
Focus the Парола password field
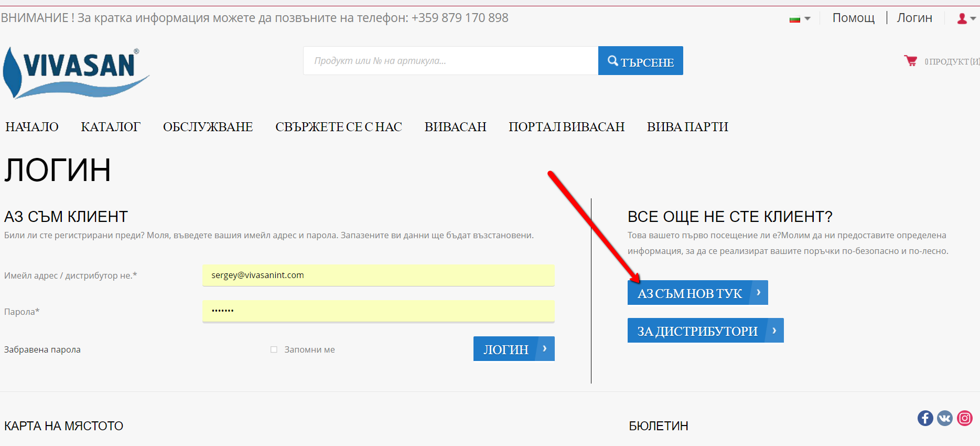[379, 311]
